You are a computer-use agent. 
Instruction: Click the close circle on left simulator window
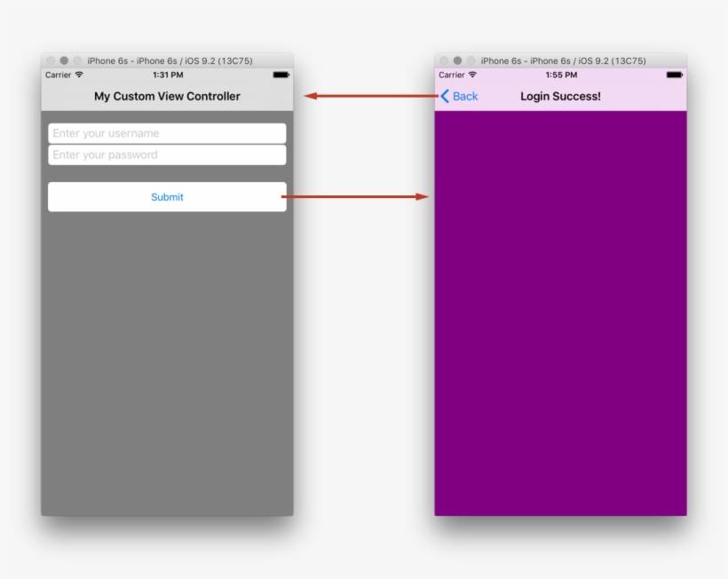pyautogui.click(x=51, y=59)
